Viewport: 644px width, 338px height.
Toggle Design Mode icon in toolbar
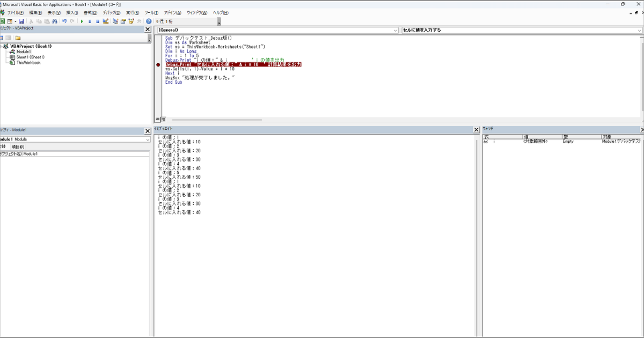point(106,21)
